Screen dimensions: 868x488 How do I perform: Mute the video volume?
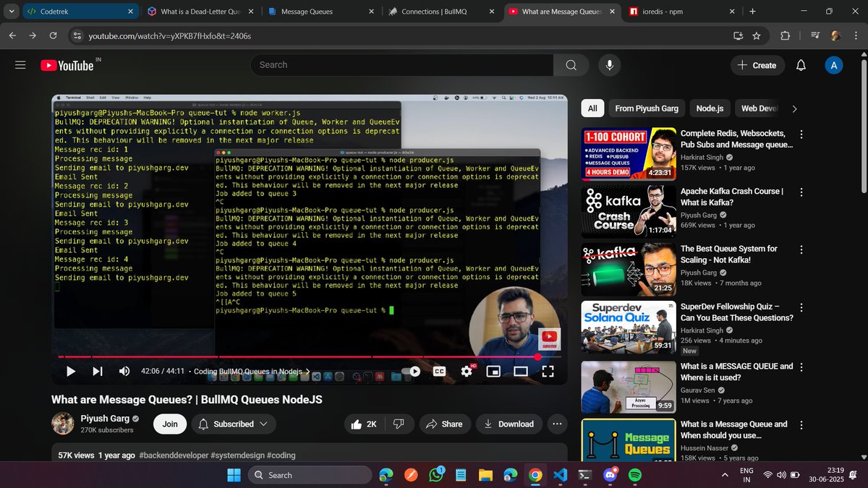(x=124, y=371)
